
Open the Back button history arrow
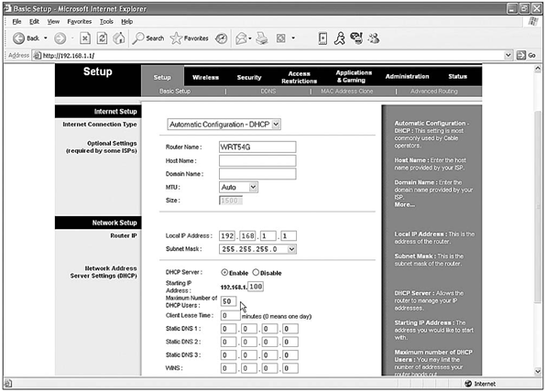[x=46, y=38]
